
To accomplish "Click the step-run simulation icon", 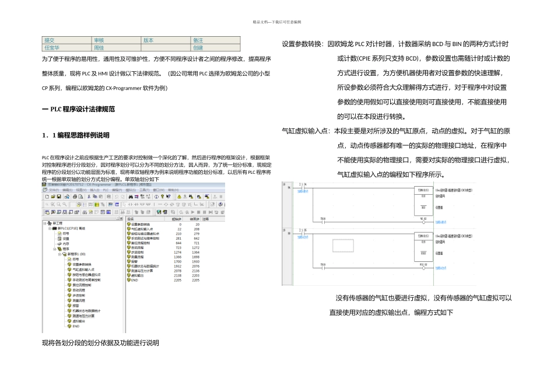I will point(210,212).
